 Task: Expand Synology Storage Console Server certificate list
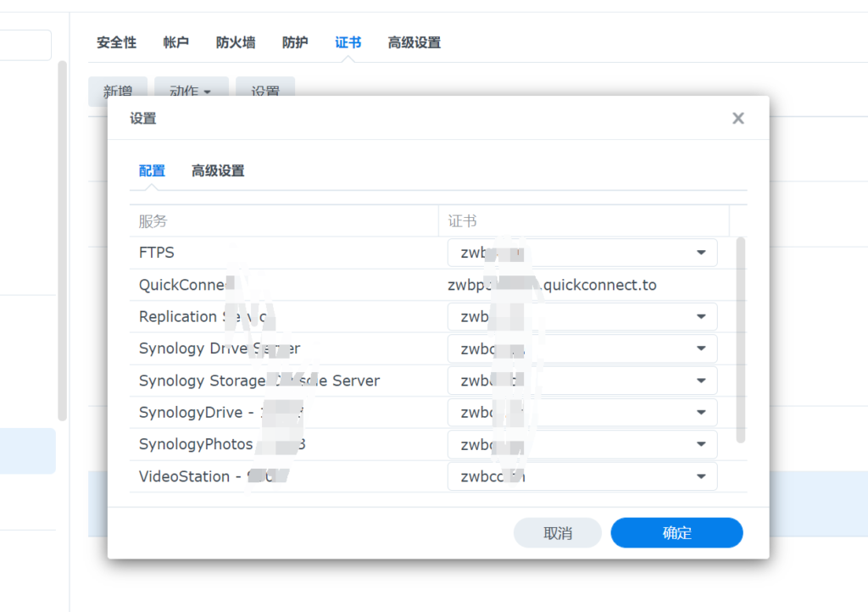click(x=700, y=381)
